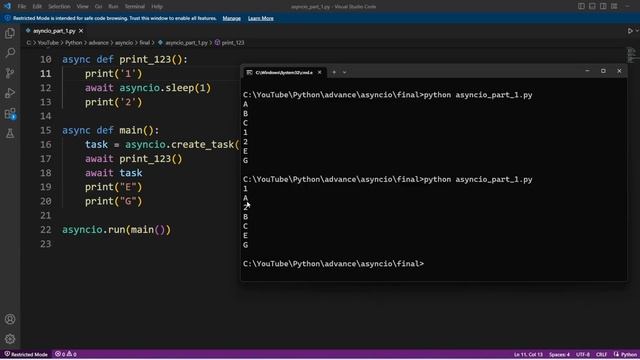This screenshot has width=640, height=360.
Task: Open the Accounts menu icon
Action: [10, 319]
